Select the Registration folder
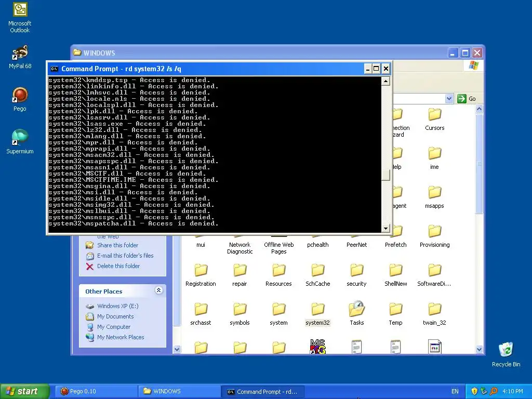Image resolution: width=532 pixels, height=399 pixels. pyautogui.click(x=201, y=275)
